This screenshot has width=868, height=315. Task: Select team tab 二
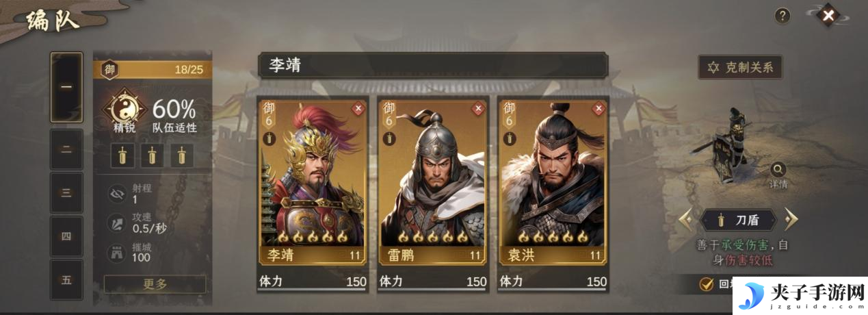[66, 149]
